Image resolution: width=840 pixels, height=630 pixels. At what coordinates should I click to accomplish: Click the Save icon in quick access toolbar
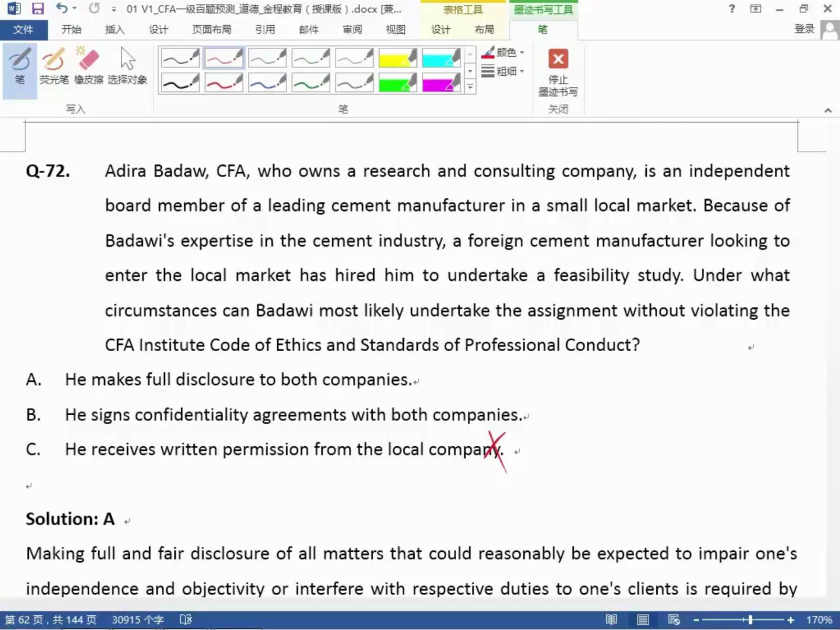pyautogui.click(x=38, y=8)
